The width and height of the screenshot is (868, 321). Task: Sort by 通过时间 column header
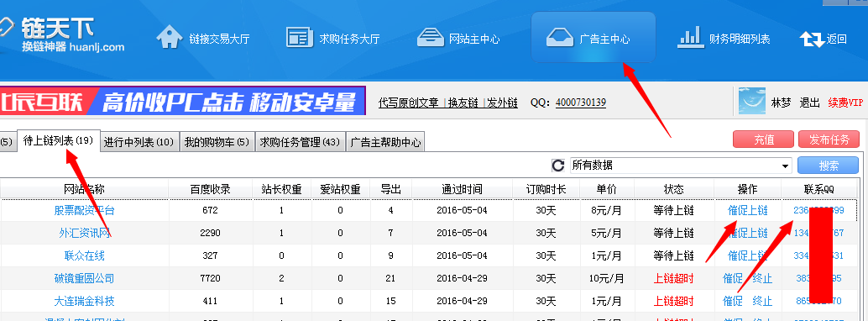point(462,189)
